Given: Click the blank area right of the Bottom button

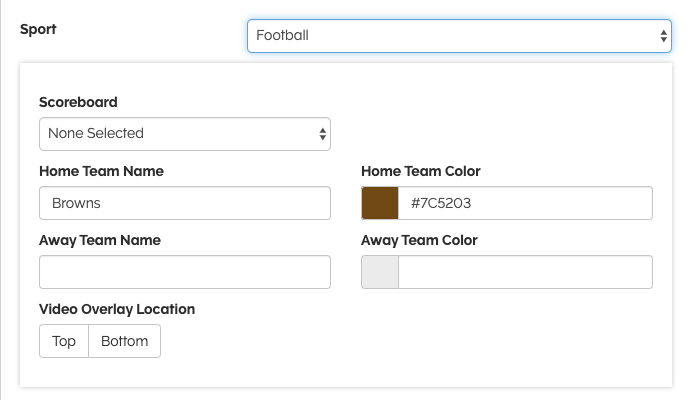Looking at the screenshot, I should click(400, 341).
